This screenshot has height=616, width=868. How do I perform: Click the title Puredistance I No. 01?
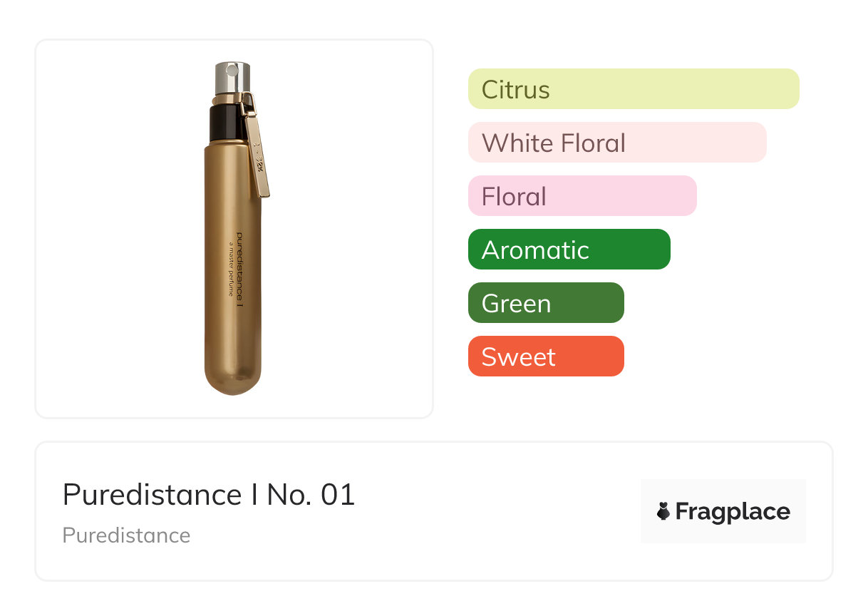(208, 495)
